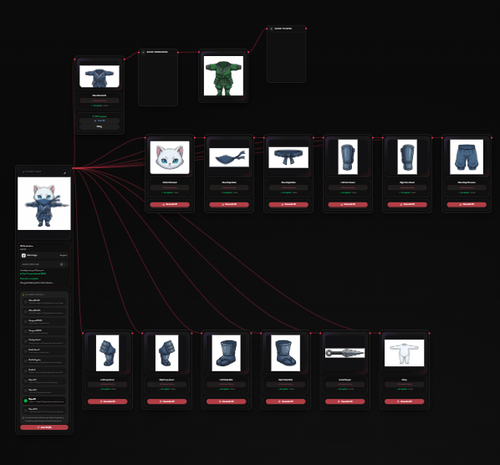Viewport: 500px width, 465px height.
Task: Click the header icon of the empty node beside the blue jacket
Action: [143, 52]
